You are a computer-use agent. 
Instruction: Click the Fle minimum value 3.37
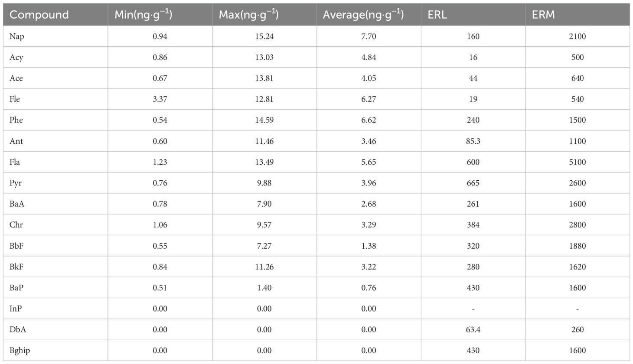pyautogui.click(x=160, y=99)
